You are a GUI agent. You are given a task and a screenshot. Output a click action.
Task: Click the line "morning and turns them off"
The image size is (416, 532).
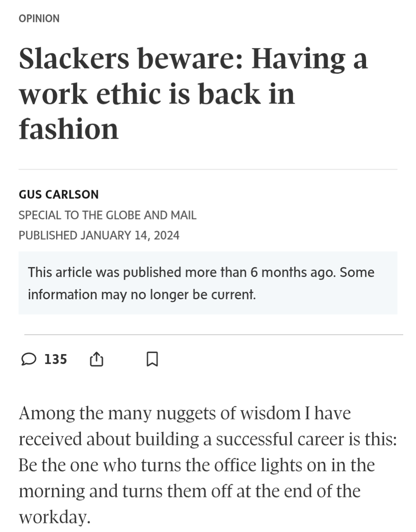(190, 491)
